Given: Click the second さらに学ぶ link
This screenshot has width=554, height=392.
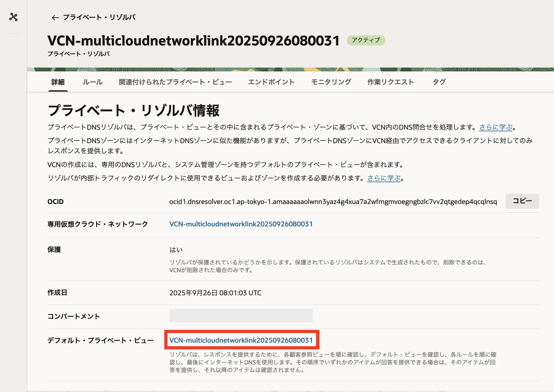Looking at the screenshot, I should tap(383, 178).
